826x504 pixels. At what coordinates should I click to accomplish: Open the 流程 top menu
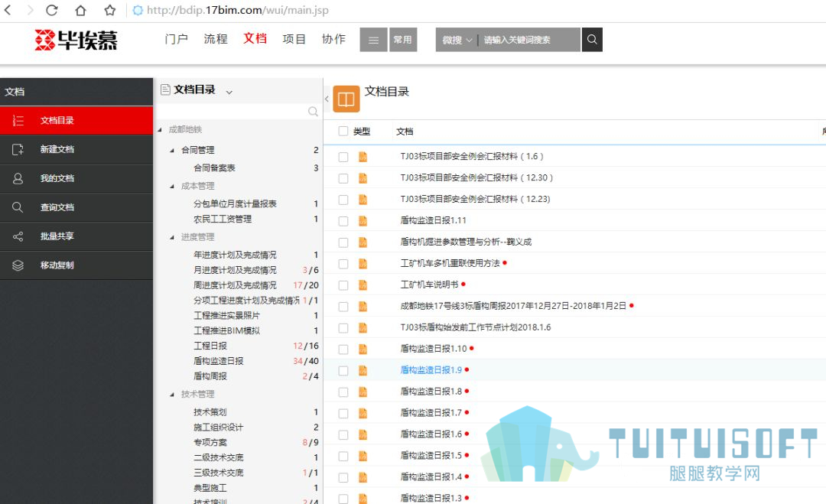click(216, 39)
